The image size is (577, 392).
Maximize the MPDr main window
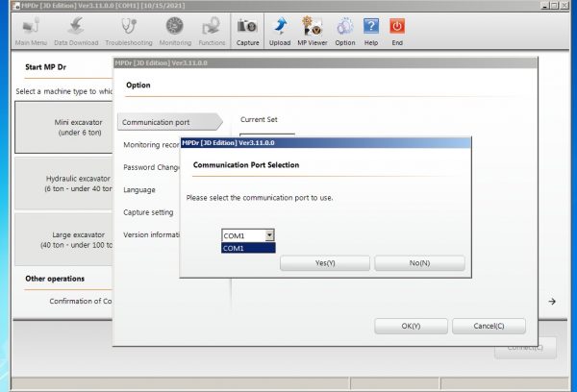[x=554, y=6]
